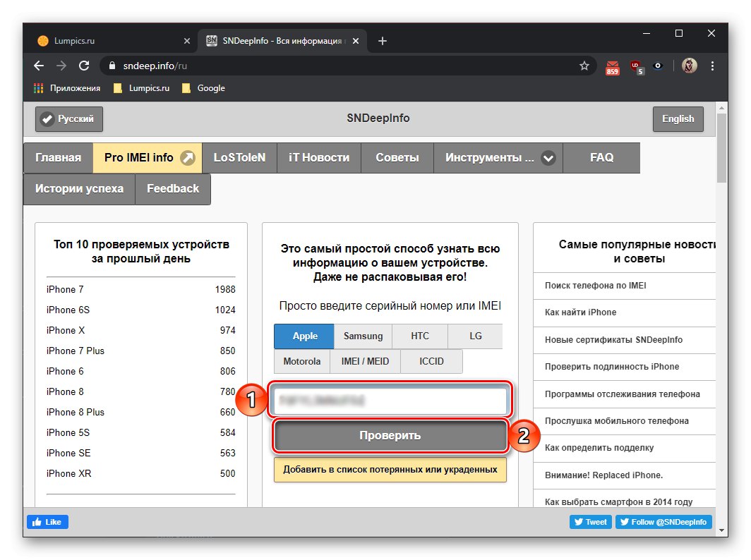Select the LG brand tab
Image resolution: width=751 pixels, height=560 pixels.
tap(475, 336)
